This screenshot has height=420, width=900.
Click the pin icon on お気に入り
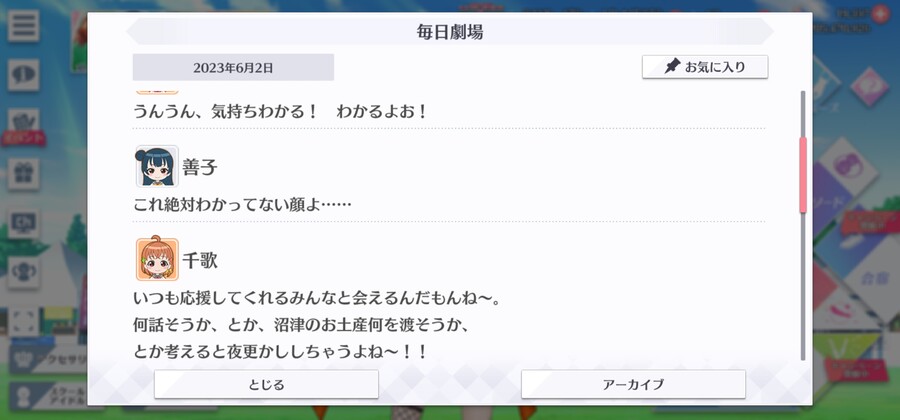672,67
